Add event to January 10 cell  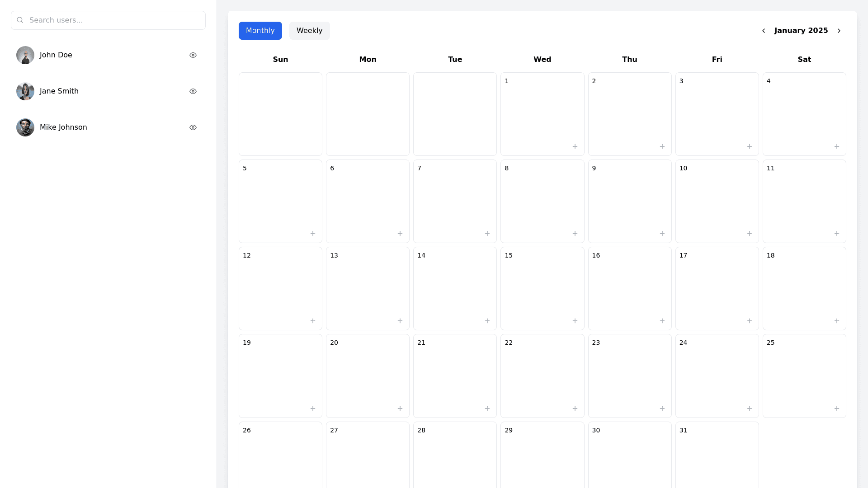click(749, 234)
